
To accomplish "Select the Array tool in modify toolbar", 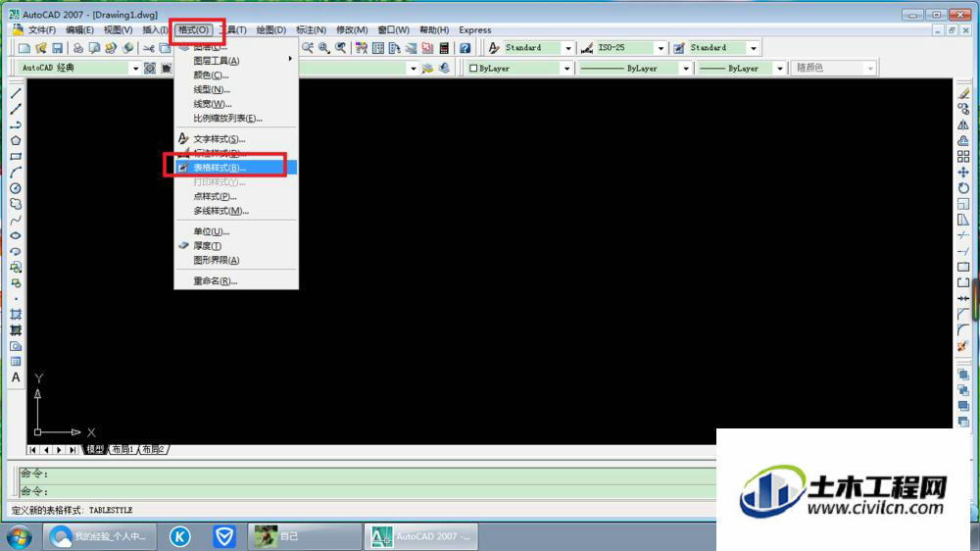I will point(963,156).
